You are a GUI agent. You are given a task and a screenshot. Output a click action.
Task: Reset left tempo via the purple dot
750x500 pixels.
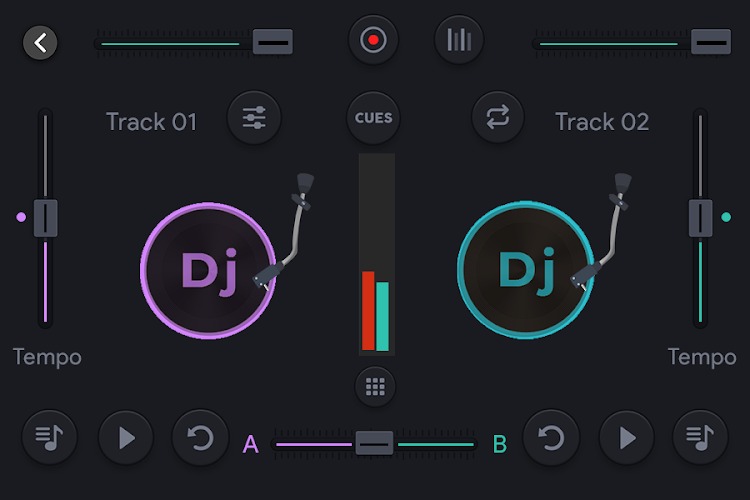21,217
